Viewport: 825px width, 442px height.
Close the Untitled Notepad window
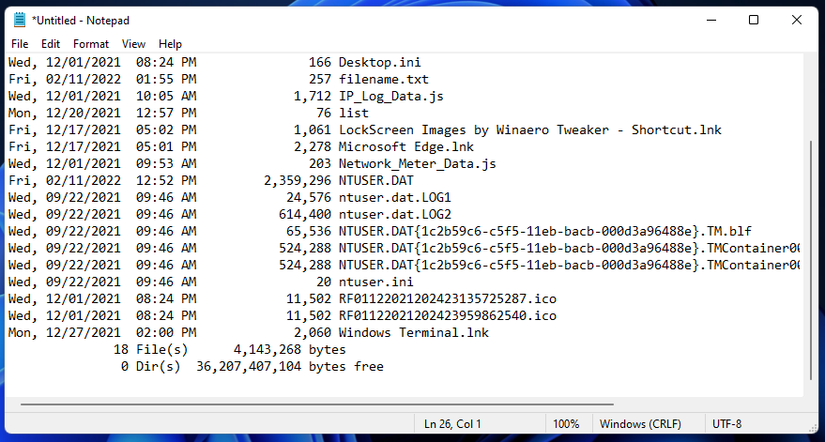[799, 20]
